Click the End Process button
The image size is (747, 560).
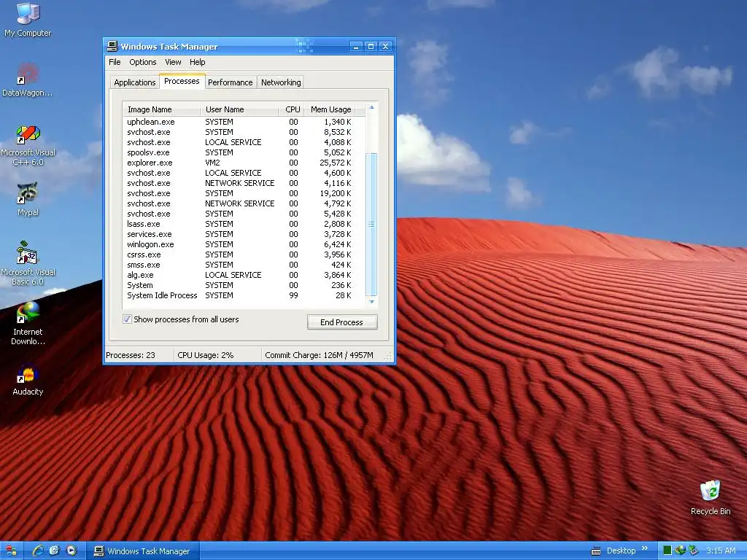tap(342, 322)
